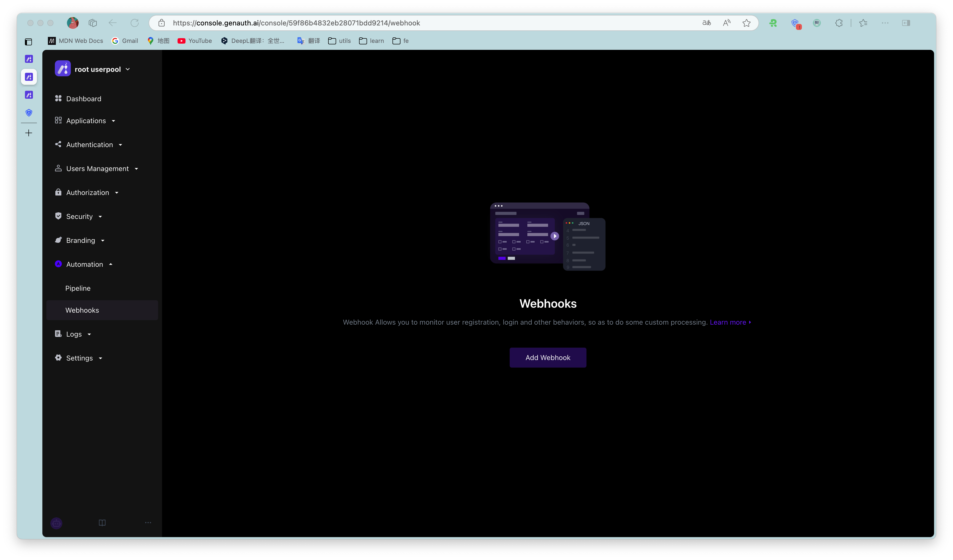The image size is (953, 560).
Task: Click the play icon in webhook illustration
Action: tap(554, 236)
